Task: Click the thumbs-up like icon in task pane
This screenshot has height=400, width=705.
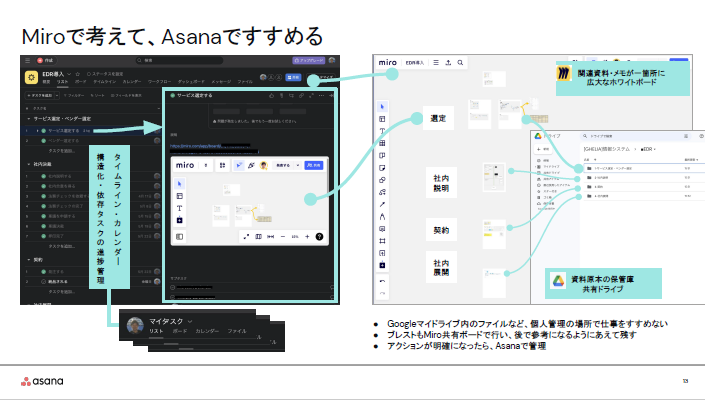Action: 271,95
